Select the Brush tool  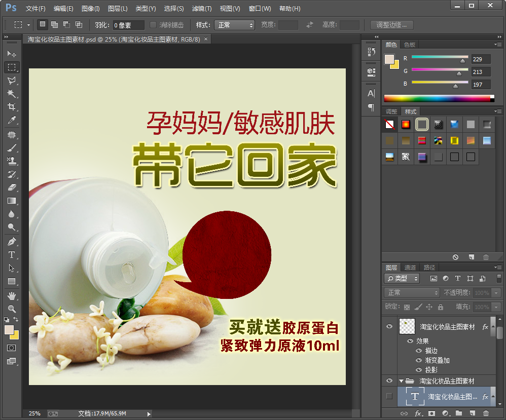click(12, 148)
